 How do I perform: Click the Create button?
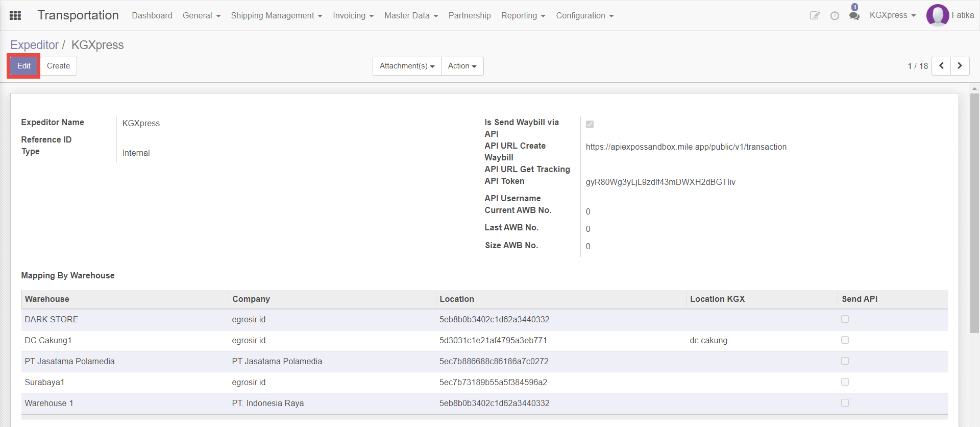pos(58,66)
